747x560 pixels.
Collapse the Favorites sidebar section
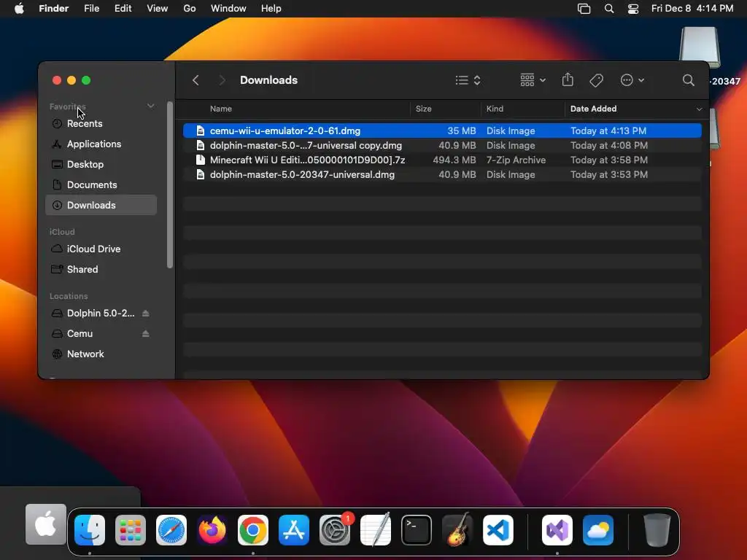pos(150,106)
